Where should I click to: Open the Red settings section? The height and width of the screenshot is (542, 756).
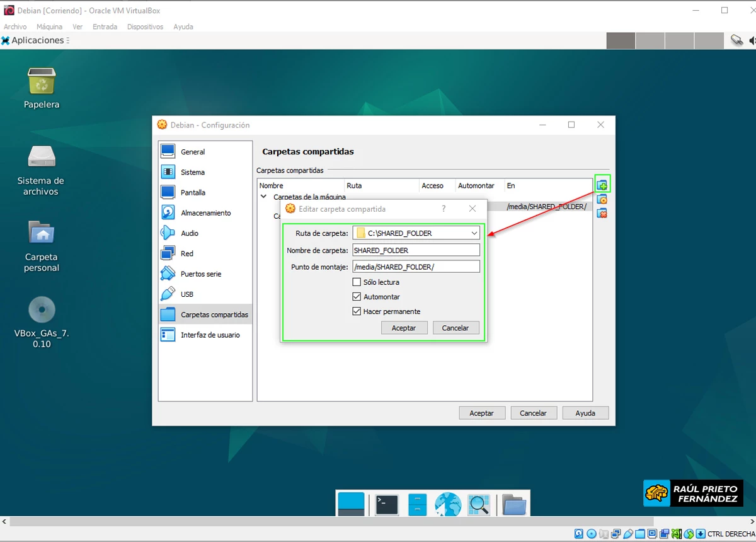185,253
